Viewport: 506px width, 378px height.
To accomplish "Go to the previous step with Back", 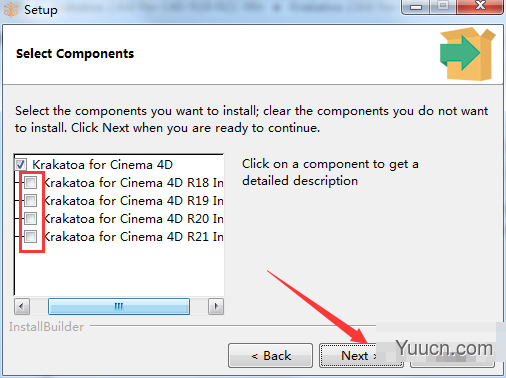I will [x=271, y=356].
